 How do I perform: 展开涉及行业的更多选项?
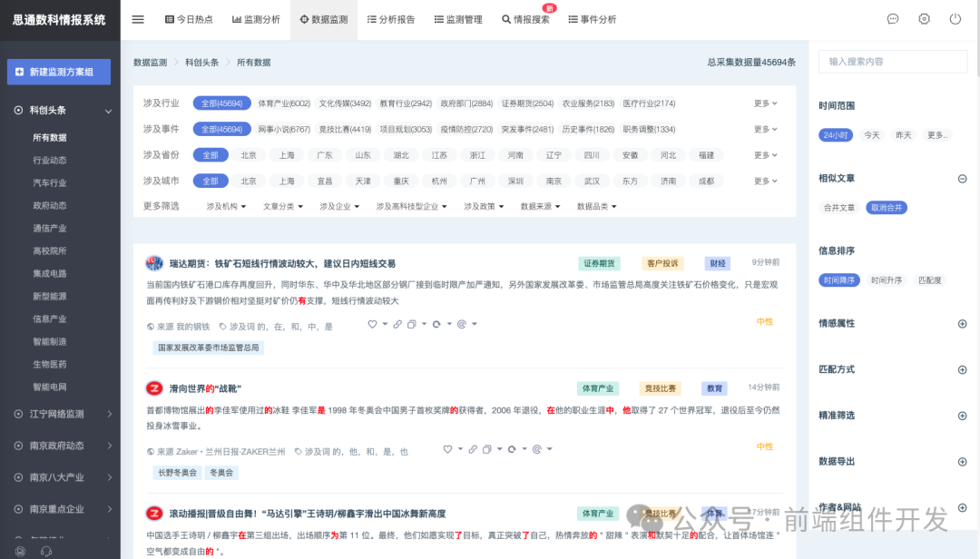765,103
